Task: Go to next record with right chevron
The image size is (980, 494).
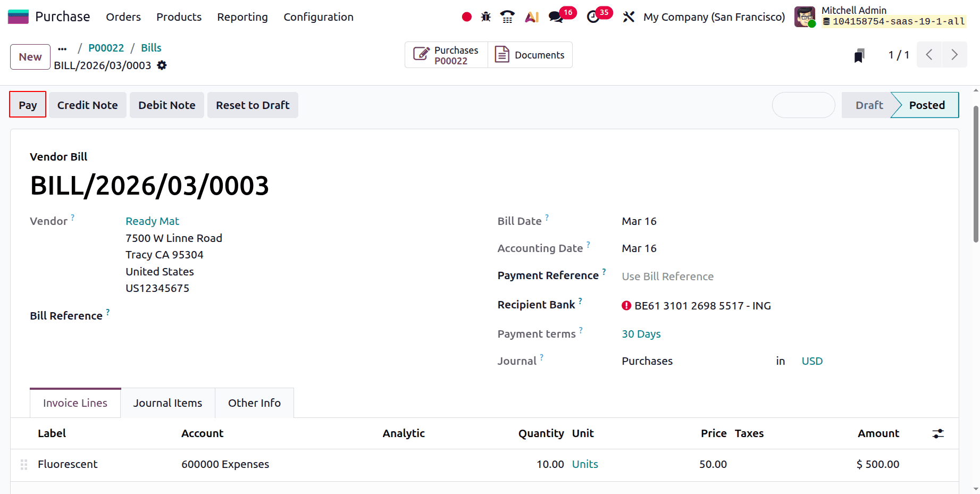Action: point(954,54)
